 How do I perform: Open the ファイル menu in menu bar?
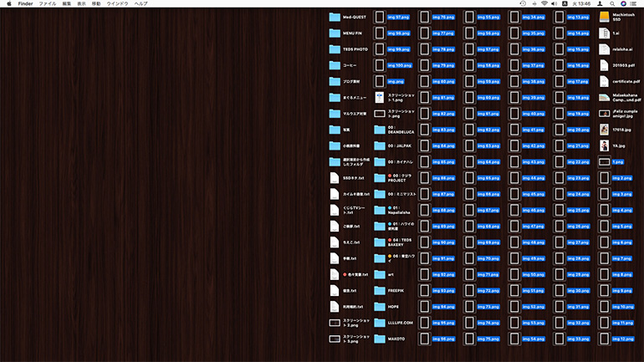tap(48, 4)
